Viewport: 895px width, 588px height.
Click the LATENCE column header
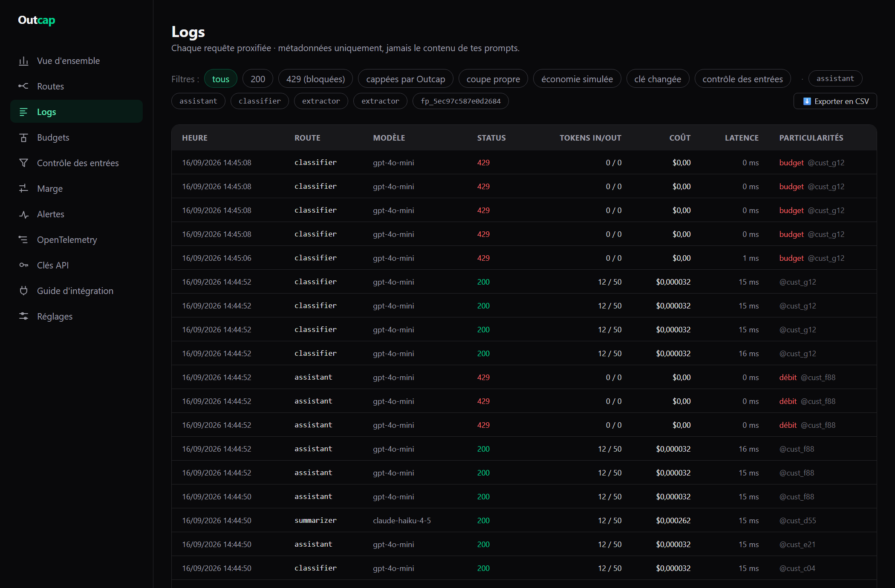pos(742,138)
